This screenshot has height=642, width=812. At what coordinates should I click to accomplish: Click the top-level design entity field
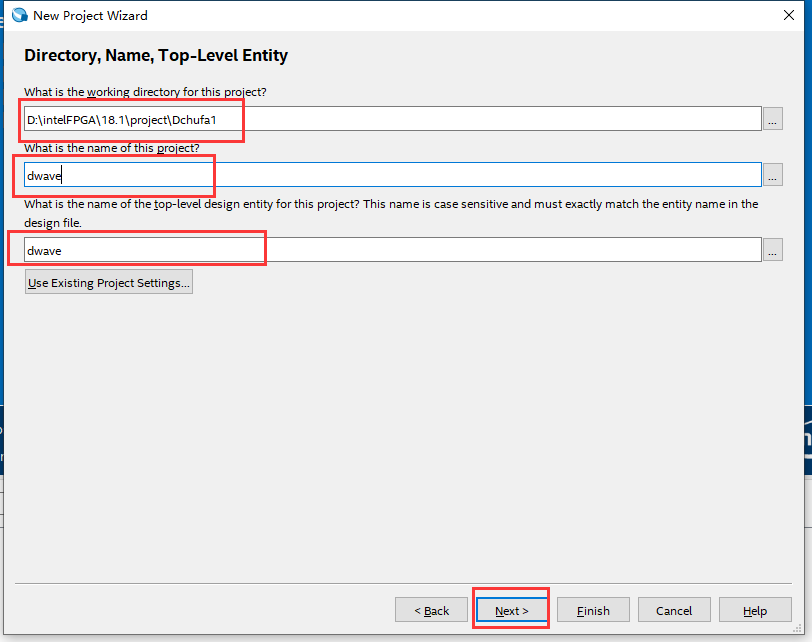tap(393, 250)
